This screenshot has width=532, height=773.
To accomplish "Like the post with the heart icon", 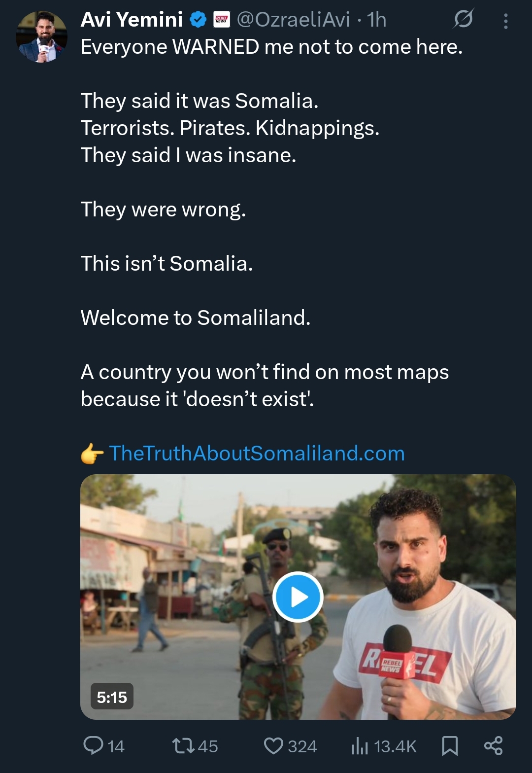I will click(x=273, y=745).
